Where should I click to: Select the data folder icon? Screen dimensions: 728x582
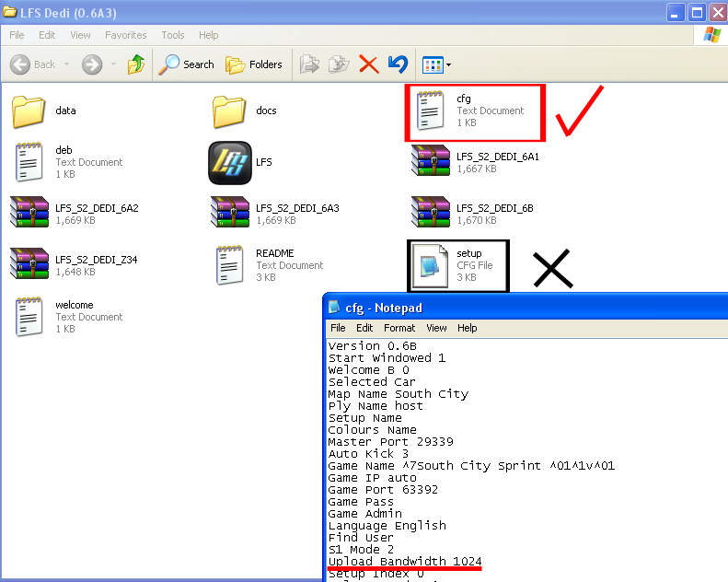click(x=29, y=111)
